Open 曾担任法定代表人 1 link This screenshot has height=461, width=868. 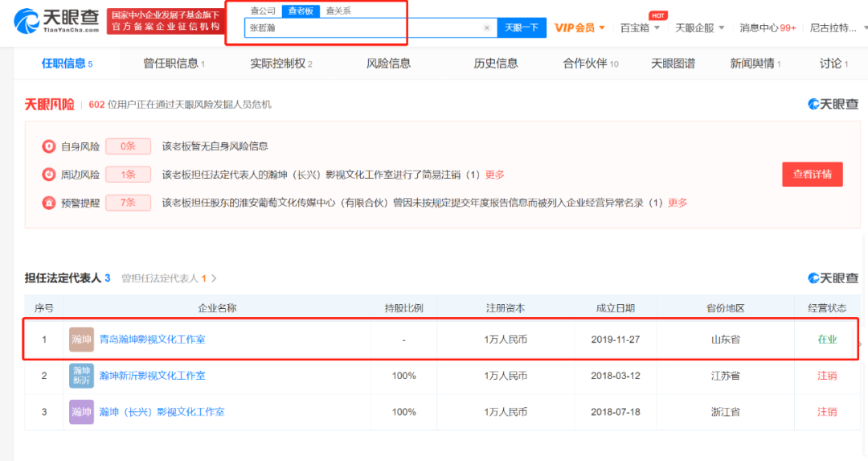pyautogui.click(x=164, y=278)
